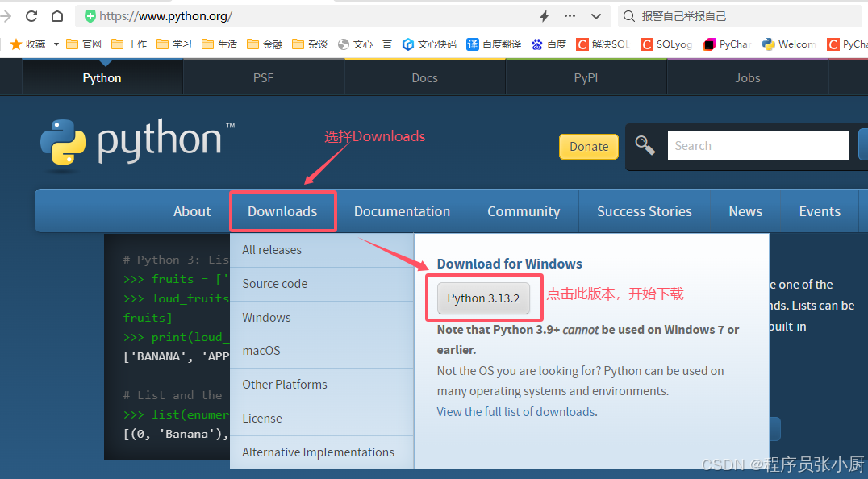Open the 杂谈 bookmark folder
Screen dimensions: 868x479
[x=310, y=44]
